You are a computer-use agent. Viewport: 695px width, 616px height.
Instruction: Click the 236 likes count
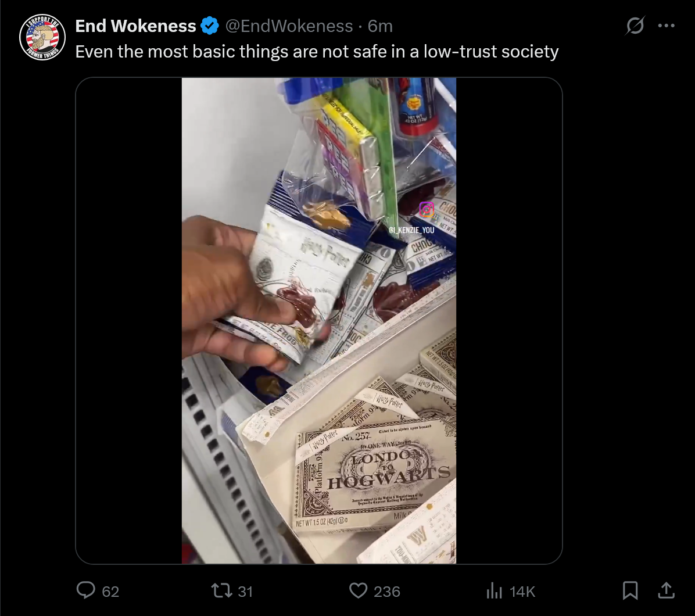click(387, 591)
